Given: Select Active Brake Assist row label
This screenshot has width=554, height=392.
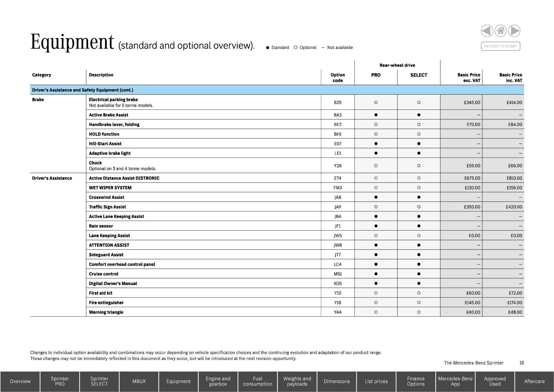Looking at the screenshot, I should [x=108, y=115].
